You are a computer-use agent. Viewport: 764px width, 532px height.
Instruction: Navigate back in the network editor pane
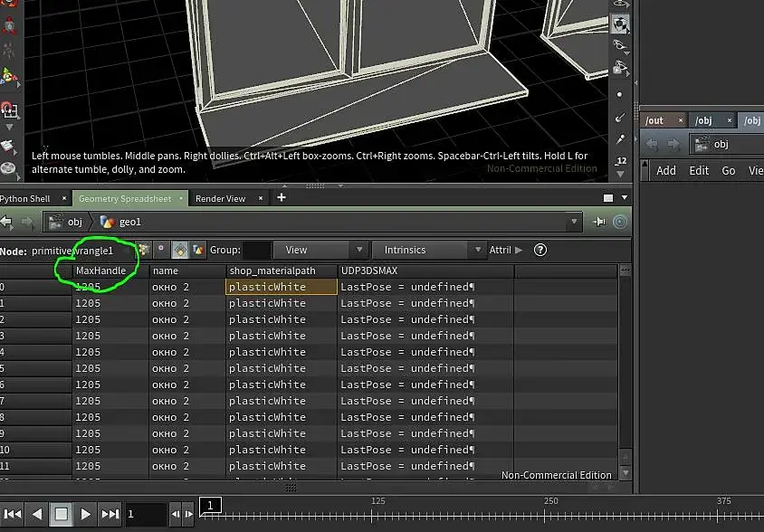652,144
